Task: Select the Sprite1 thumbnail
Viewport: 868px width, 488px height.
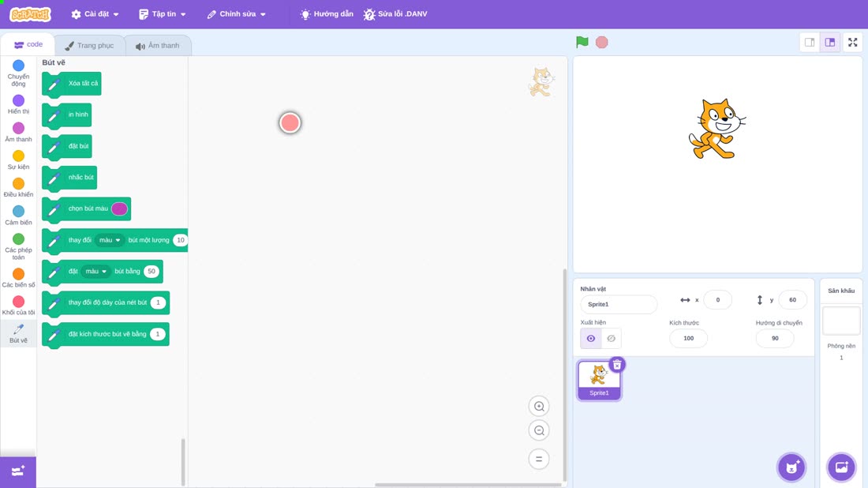Action: 599,380
